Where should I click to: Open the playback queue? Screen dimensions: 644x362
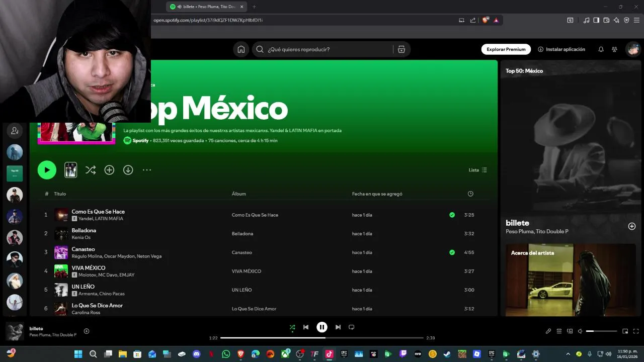559,331
